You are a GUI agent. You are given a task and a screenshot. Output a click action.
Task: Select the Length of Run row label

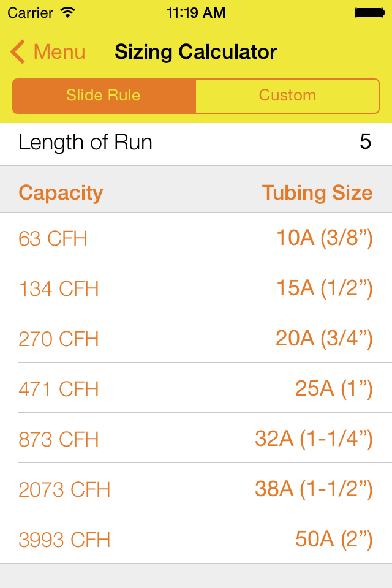click(86, 143)
